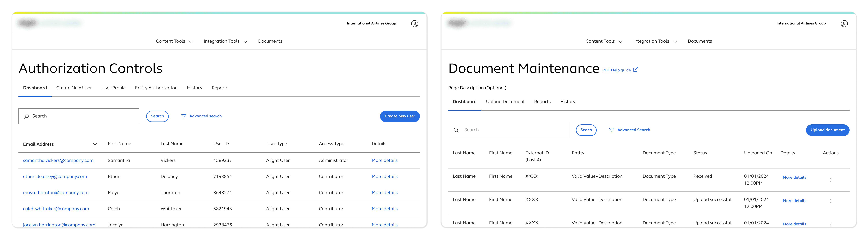This screenshot has height=239, width=868.
Task: Switch to Entity Authorization tab
Action: pos(156,88)
